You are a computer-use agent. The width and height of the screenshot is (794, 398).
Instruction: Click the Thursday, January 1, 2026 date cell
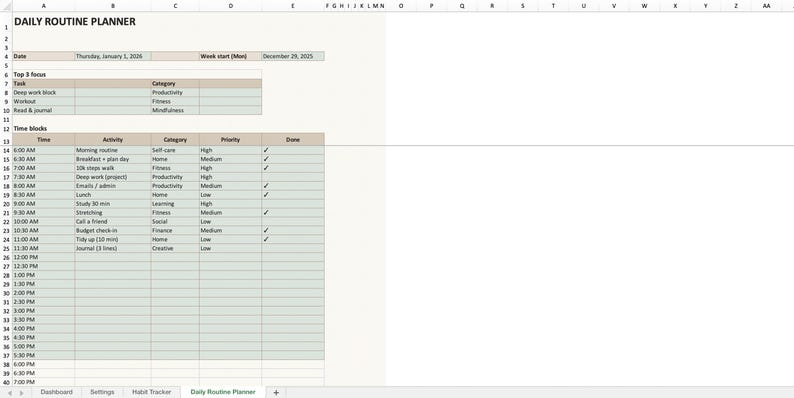pyautogui.click(x=112, y=56)
